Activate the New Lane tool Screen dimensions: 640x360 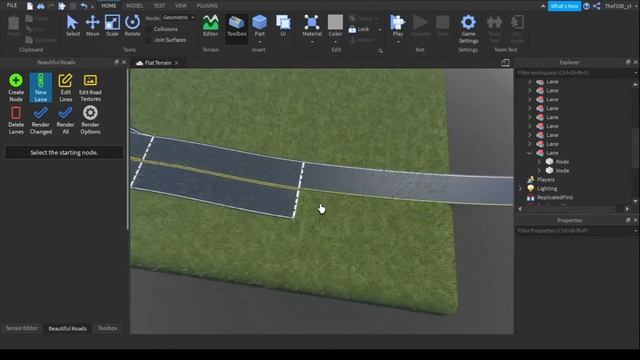coord(40,87)
